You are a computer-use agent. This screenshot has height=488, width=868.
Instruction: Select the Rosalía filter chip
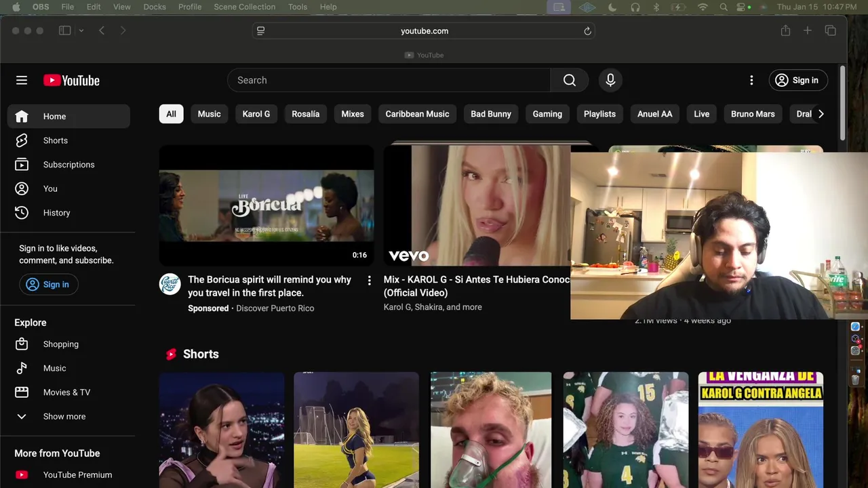305,114
